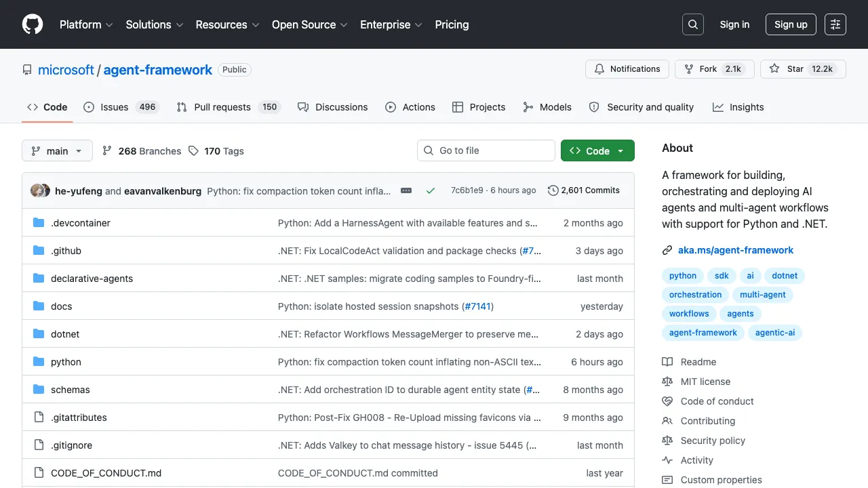Click the green check status icon
868x488 pixels.
431,190
